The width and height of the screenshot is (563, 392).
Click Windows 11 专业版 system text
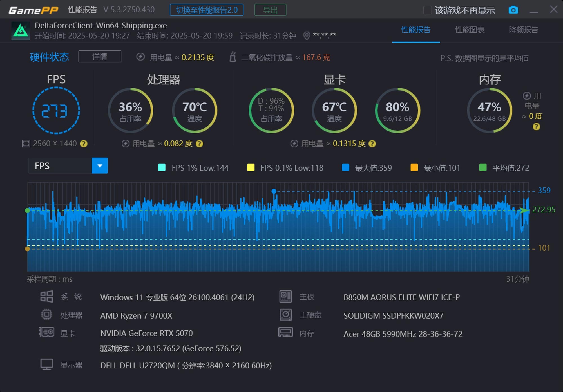click(x=177, y=297)
